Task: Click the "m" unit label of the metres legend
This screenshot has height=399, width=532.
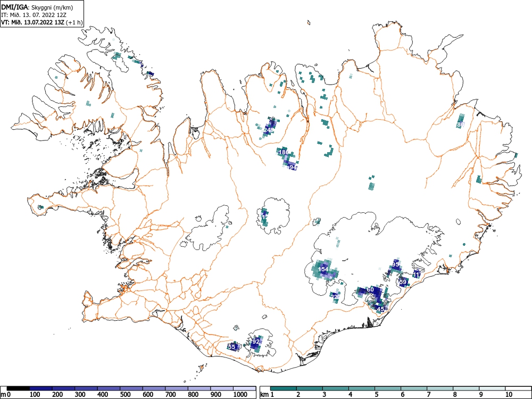Action: (x=3, y=395)
